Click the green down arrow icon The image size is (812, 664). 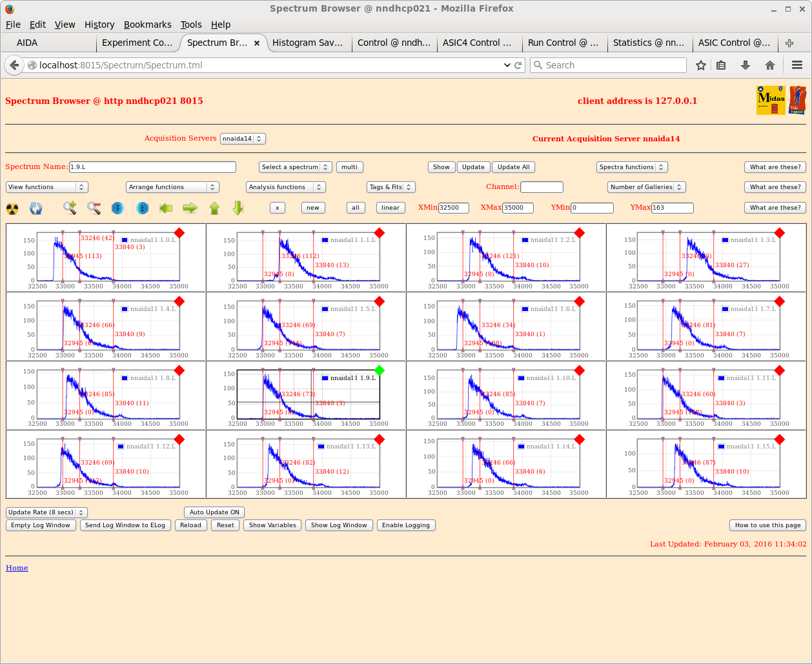click(x=238, y=208)
